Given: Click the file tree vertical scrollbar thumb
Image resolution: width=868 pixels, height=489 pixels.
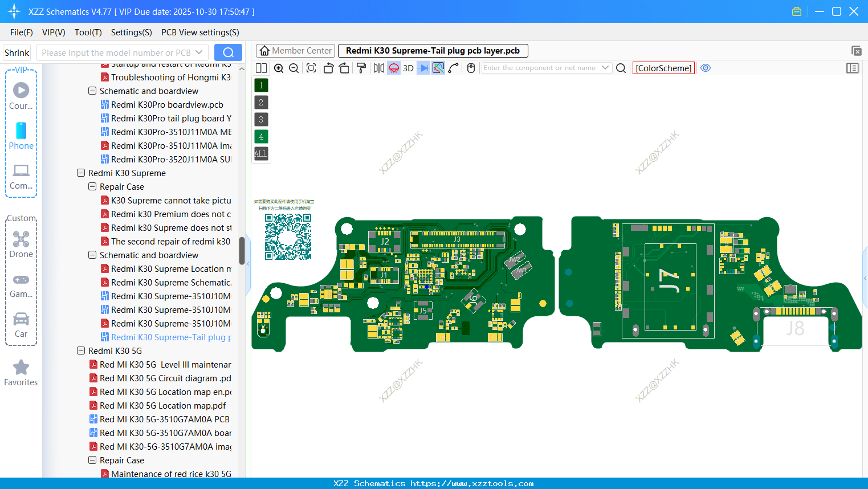Looking at the screenshot, I should click(x=242, y=251).
